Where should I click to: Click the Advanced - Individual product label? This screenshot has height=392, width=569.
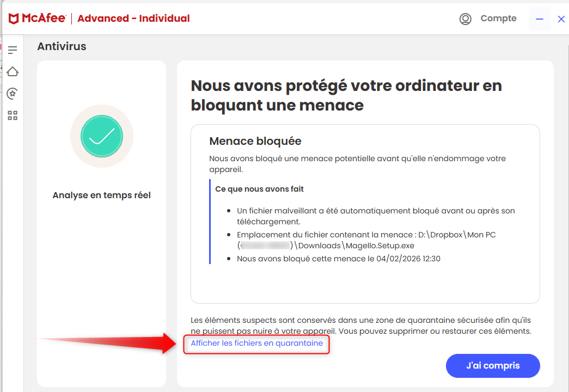134,18
